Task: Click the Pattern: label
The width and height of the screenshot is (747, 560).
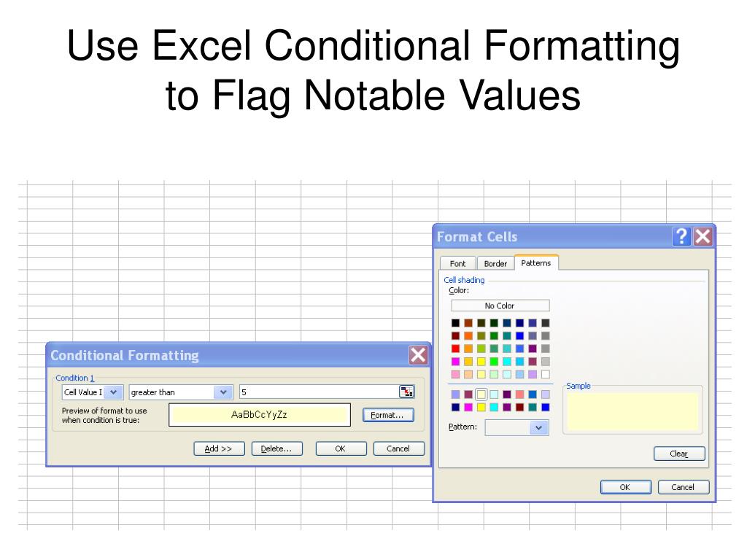Action: point(462,427)
